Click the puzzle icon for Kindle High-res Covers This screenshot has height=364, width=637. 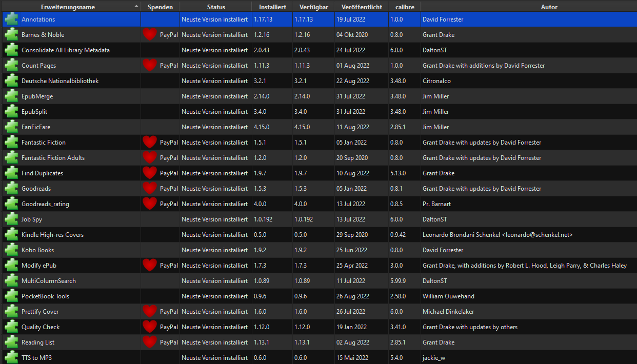[x=11, y=235]
